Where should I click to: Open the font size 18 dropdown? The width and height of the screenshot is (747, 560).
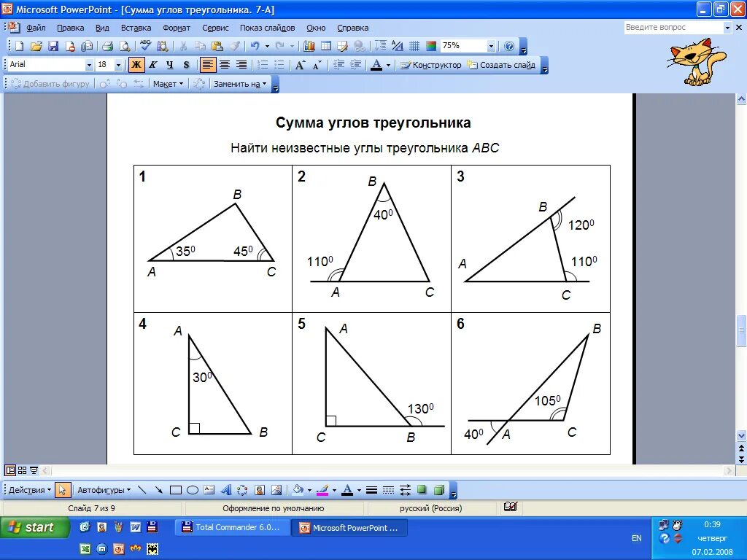pos(118,65)
